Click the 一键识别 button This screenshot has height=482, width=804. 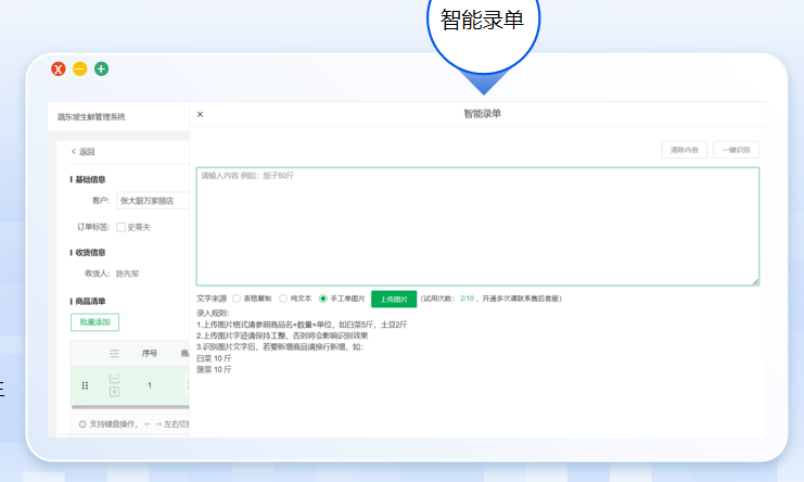tap(737, 150)
